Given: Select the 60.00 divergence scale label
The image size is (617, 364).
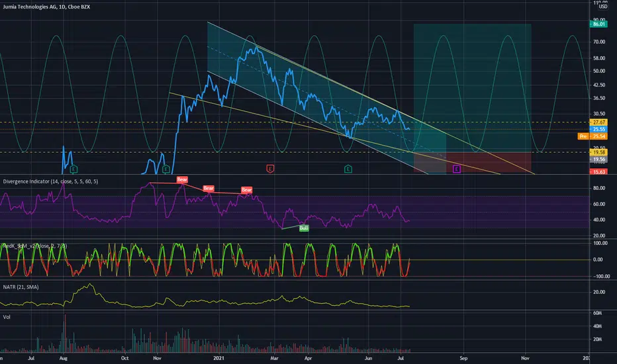Looking at the screenshot, I should tap(599, 205).
